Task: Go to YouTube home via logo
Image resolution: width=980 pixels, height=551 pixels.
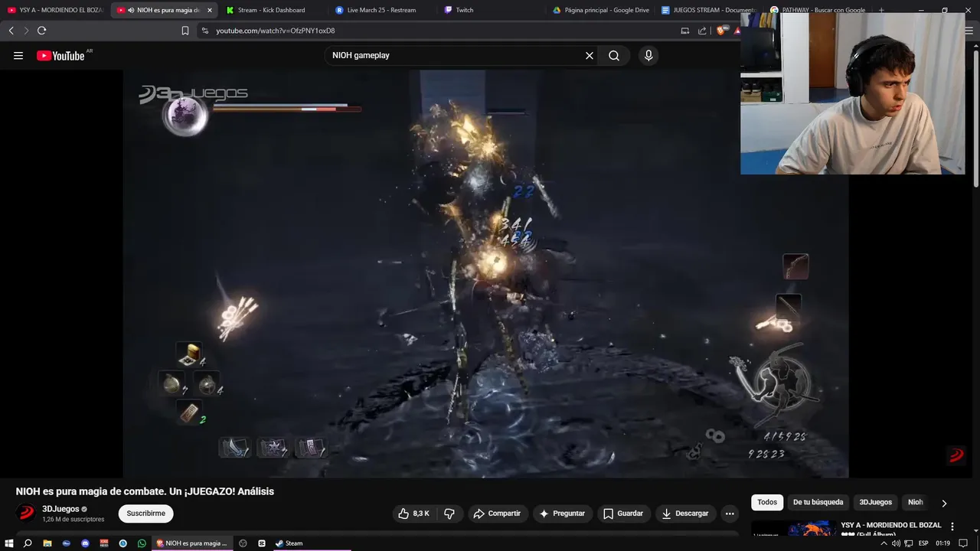Action: (x=60, y=55)
